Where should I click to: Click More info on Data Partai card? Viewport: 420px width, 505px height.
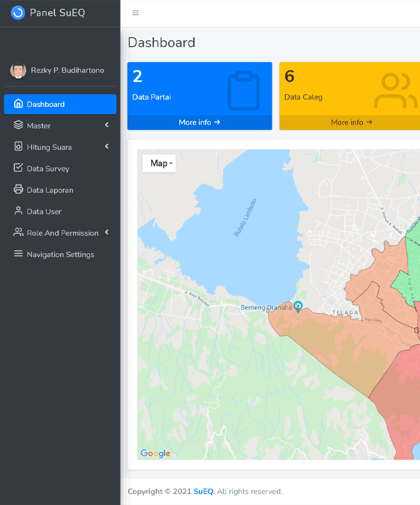coord(199,122)
